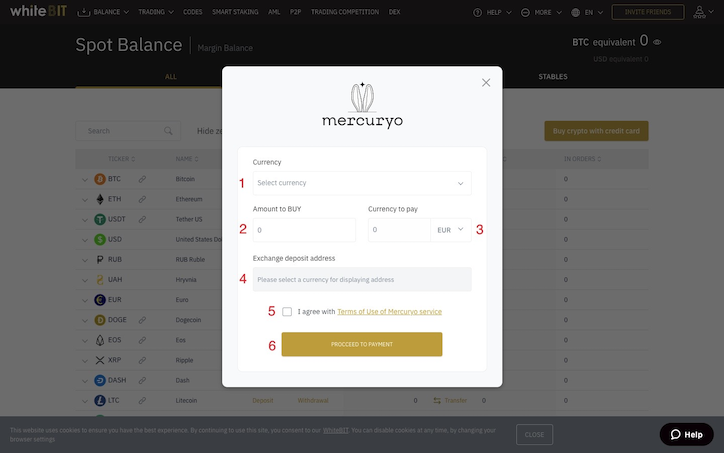Click the link icon beside EOS ticker

coord(142,340)
